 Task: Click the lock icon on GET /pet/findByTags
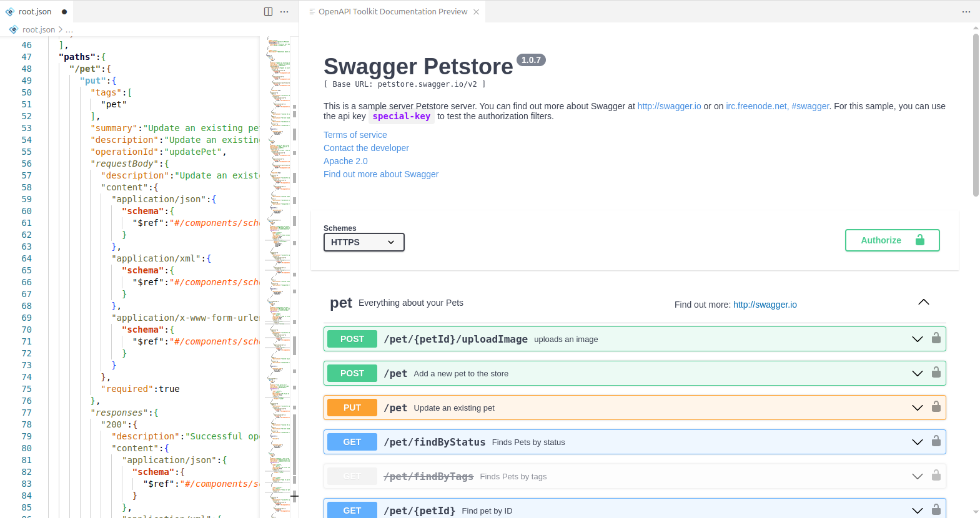pos(936,476)
